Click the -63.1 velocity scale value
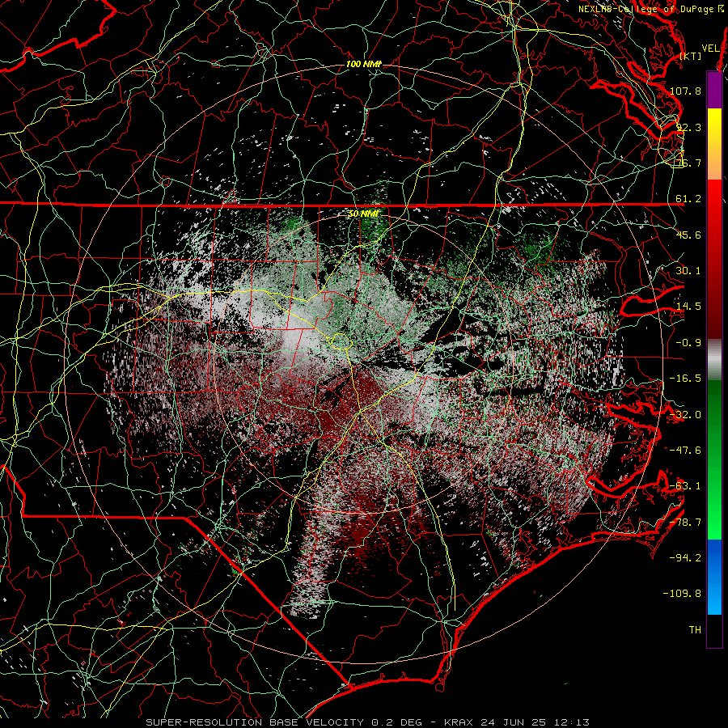Viewport: 728px width, 728px height. tap(685, 486)
